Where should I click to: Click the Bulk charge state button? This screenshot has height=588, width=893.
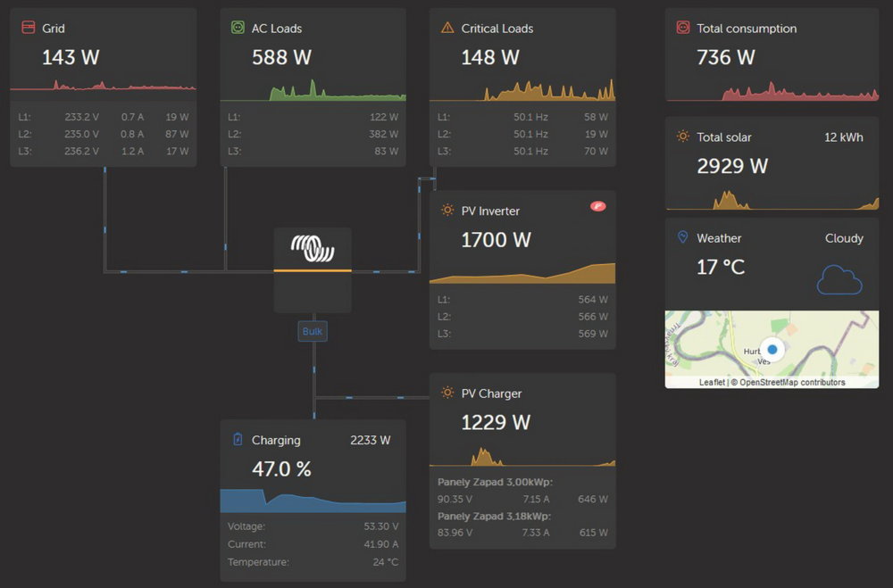[x=313, y=331]
